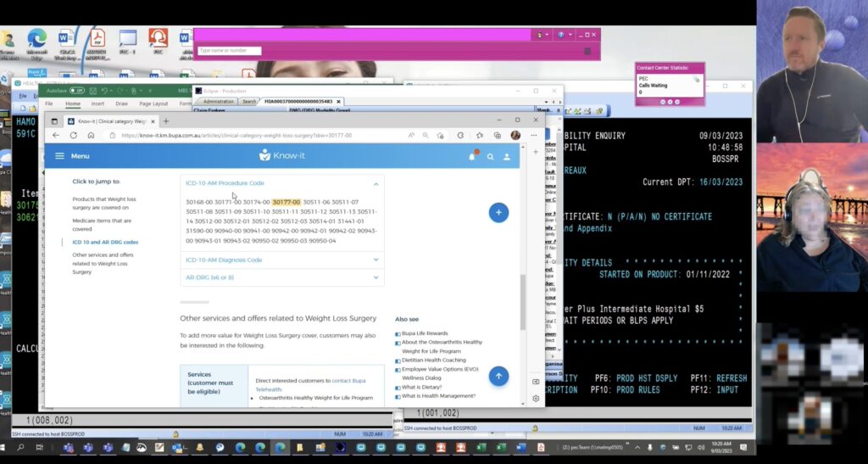The width and height of the screenshot is (868, 464).
Task: Open the Know-it search magnifier
Action: tap(490, 156)
